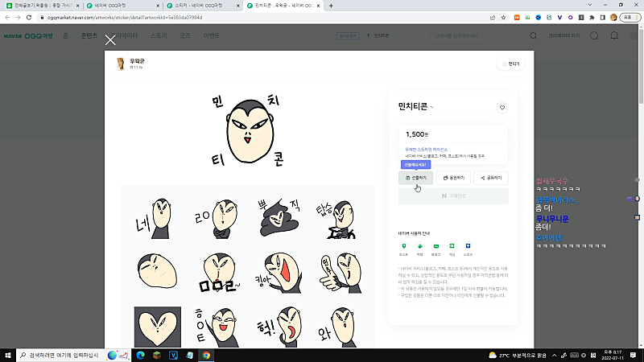Open a new browser tab with plus
This screenshot has width=644, height=362.
click(331, 6)
